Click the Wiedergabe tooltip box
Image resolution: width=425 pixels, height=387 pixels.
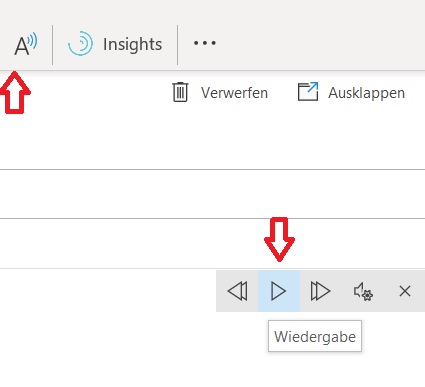click(x=315, y=336)
